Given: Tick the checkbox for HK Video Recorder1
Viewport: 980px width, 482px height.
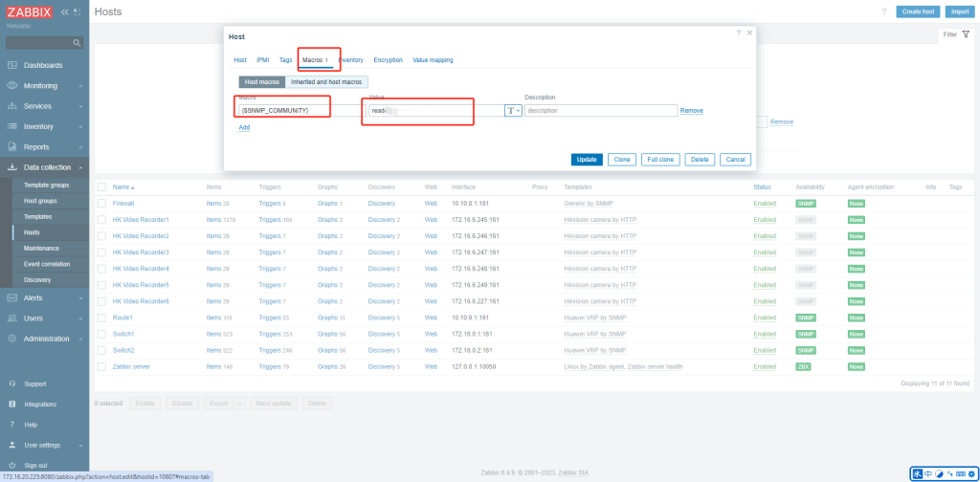Looking at the screenshot, I should pyautogui.click(x=101, y=220).
